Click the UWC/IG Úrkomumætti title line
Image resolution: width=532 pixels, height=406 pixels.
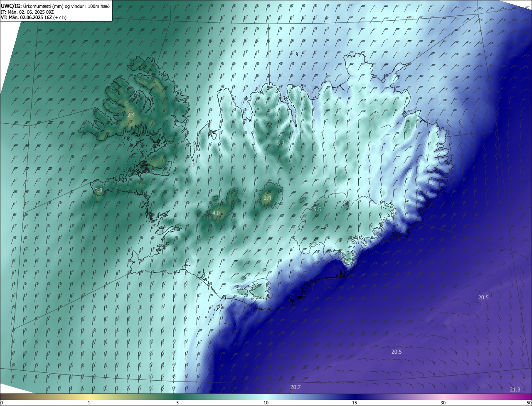pos(55,6)
